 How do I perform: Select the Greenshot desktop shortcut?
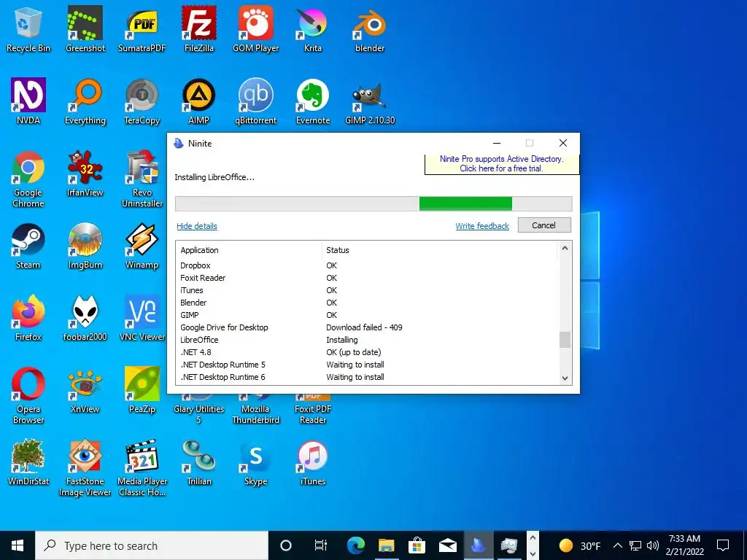85,29
